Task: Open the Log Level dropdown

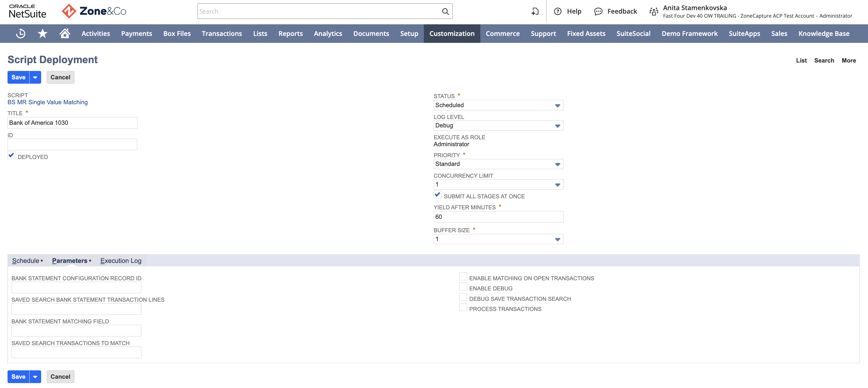Action: click(498, 125)
